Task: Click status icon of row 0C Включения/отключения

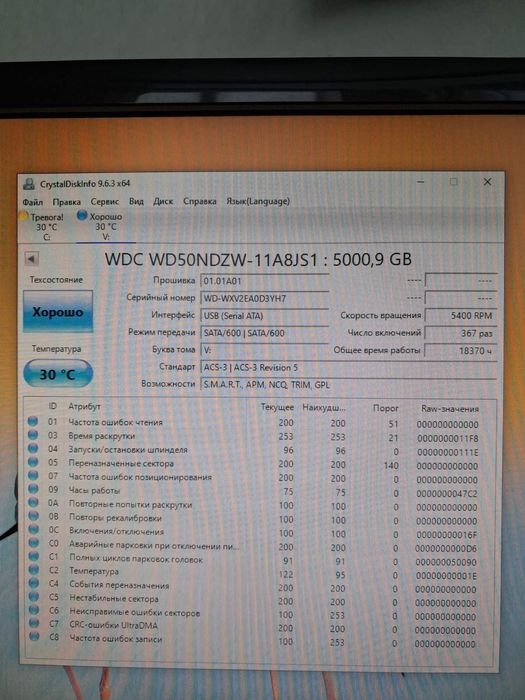Action: point(33,529)
